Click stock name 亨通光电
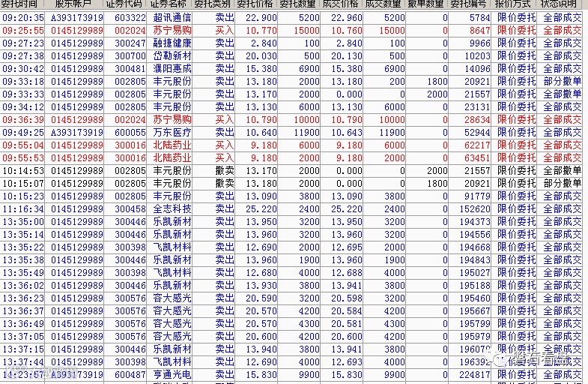The height and width of the screenshot is (384, 588). [x=172, y=375]
